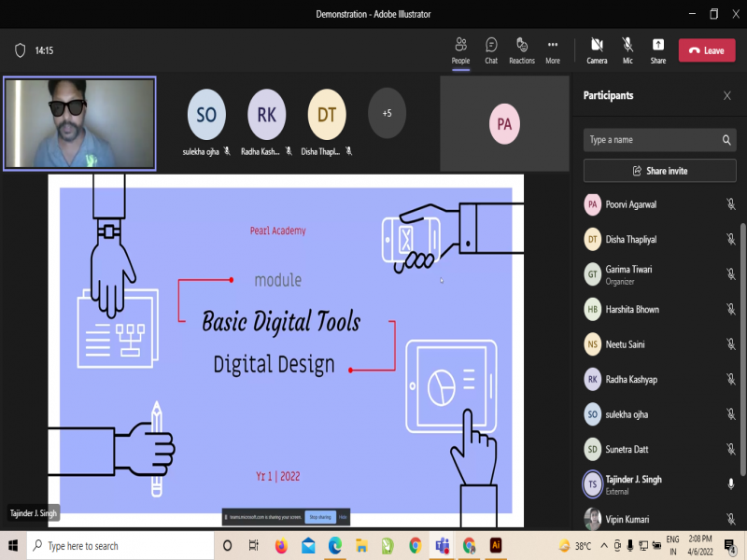Screen dimensions: 747x560
Task: Open the Chat panel icon
Action: click(x=491, y=45)
